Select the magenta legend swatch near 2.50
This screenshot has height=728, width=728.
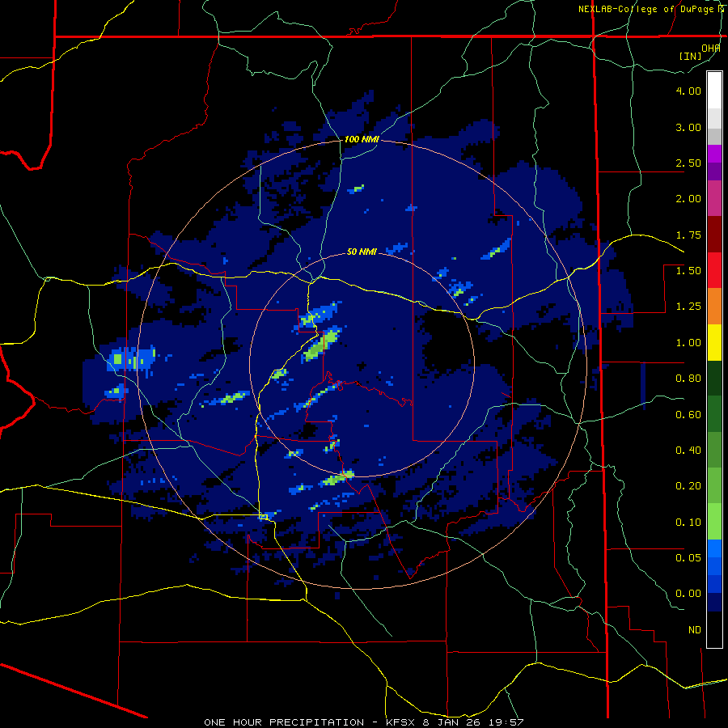(714, 154)
